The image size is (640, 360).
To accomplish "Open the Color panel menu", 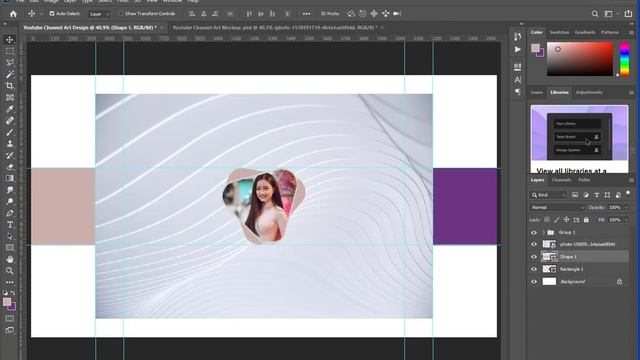I will point(631,32).
